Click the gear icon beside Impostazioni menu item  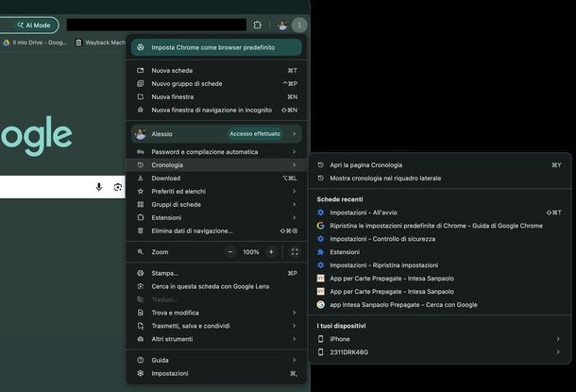[x=141, y=374]
